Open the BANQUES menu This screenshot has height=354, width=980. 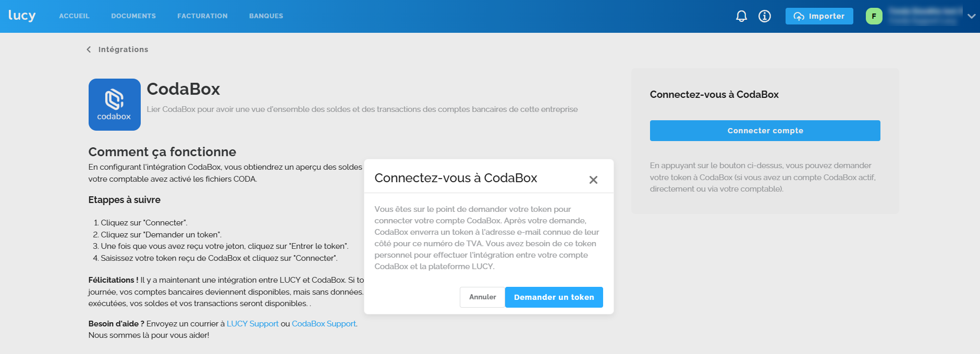click(x=266, y=16)
